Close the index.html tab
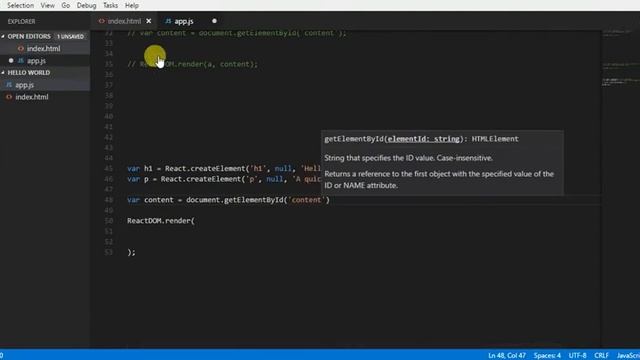Image resolution: width=640 pixels, height=360 pixels. point(149,21)
